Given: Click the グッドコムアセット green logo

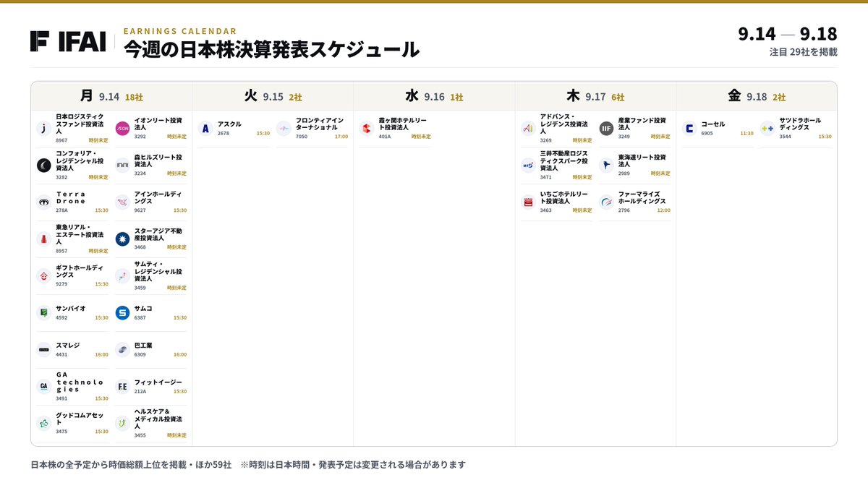Looking at the screenshot, I should pyautogui.click(x=44, y=423).
